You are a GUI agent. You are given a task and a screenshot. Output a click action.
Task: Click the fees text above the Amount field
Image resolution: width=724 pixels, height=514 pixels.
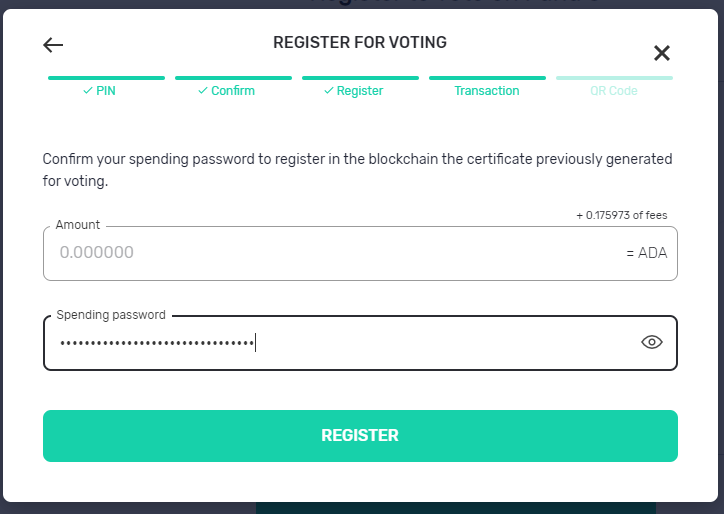(x=621, y=215)
